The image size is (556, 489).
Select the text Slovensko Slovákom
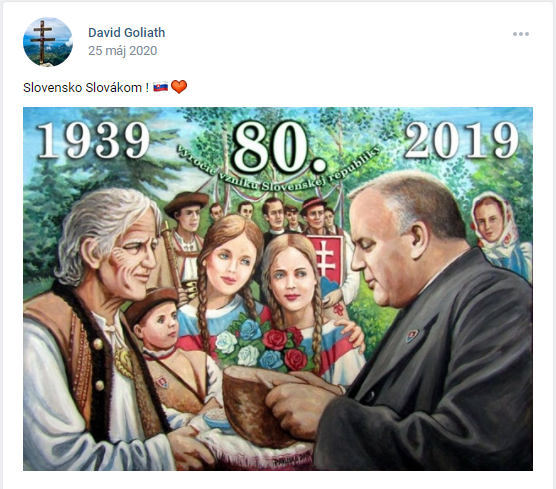click(82, 87)
